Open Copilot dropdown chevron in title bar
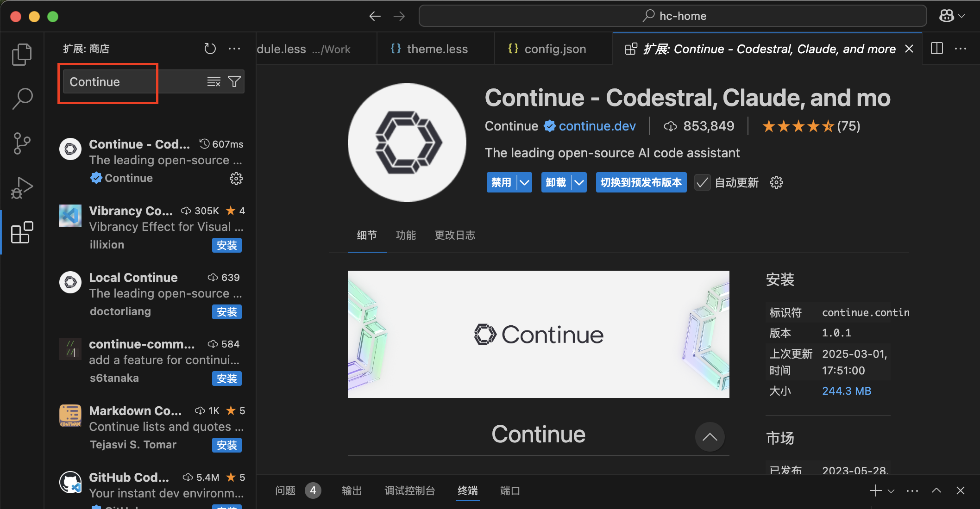The image size is (980, 509). pyautogui.click(x=962, y=16)
